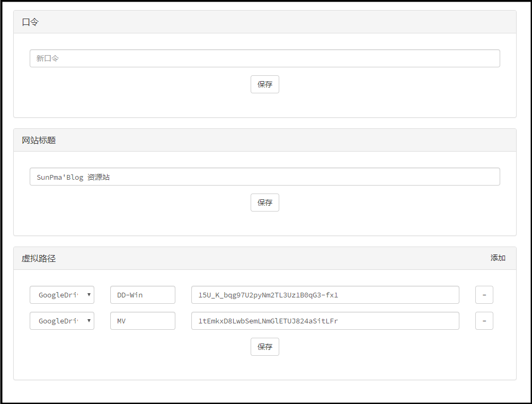Open the GoogleDrive dropdown for MV row
532x404 pixels.
pos(58,321)
